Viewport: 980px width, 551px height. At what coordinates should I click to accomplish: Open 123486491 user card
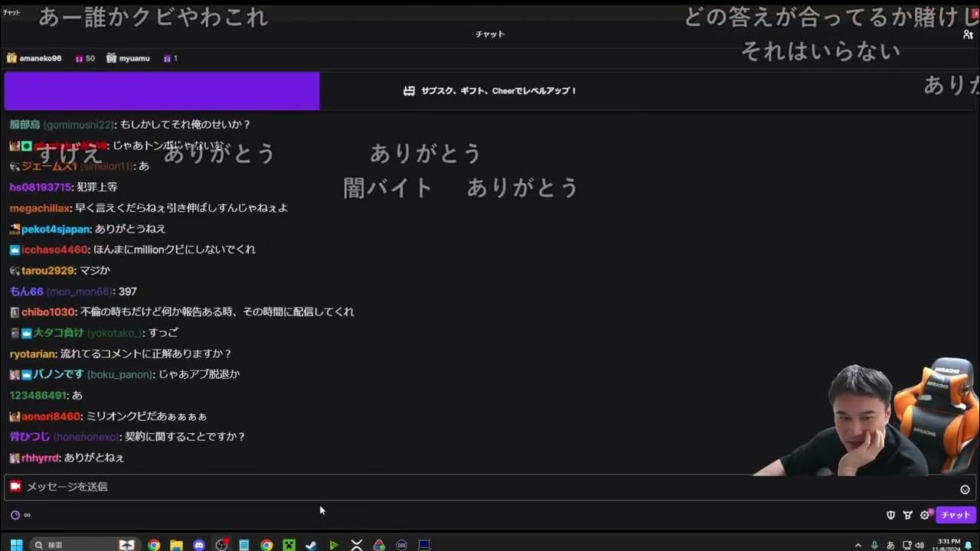[38, 396]
